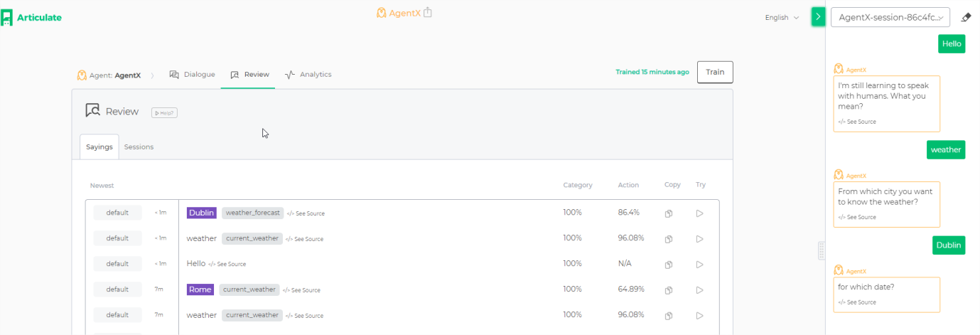The image size is (980, 335).
Task: Click the Articulate logo
Action: [x=31, y=17]
